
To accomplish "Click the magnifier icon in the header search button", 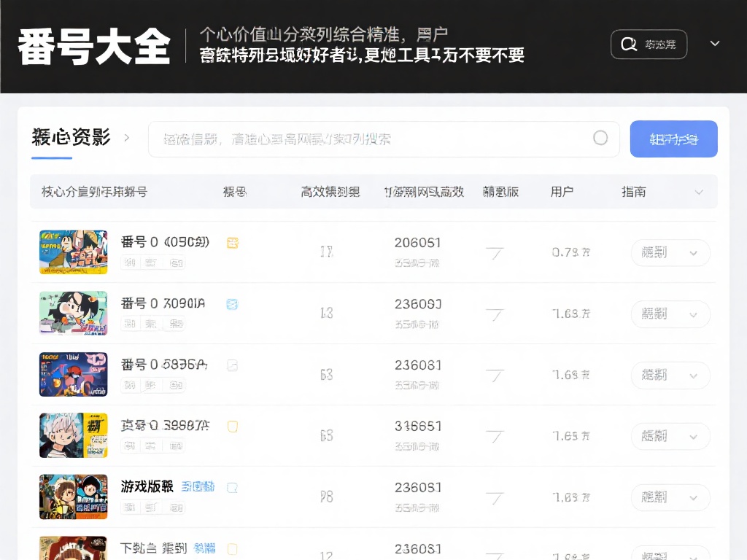I will (x=628, y=44).
